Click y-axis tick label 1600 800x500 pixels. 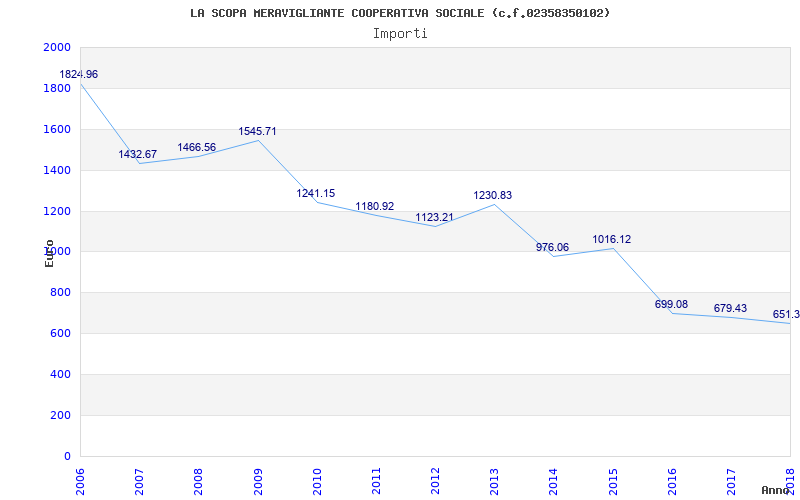point(57,129)
